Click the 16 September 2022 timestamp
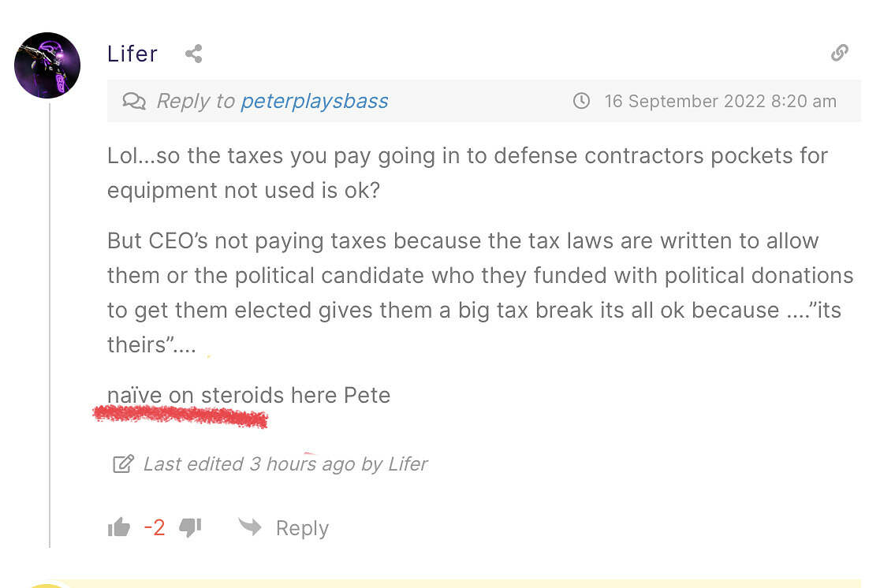This screenshot has height=588, width=895. (720, 101)
